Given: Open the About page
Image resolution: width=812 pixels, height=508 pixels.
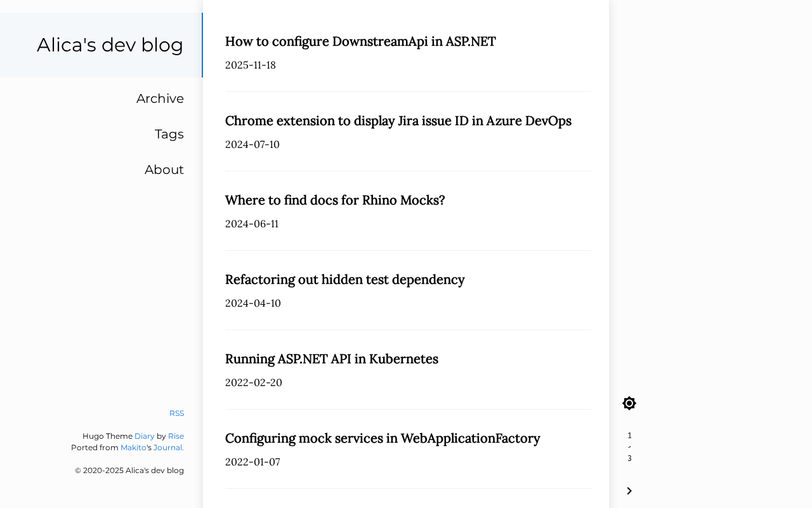Looking at the screenshot, I should 164,170.
